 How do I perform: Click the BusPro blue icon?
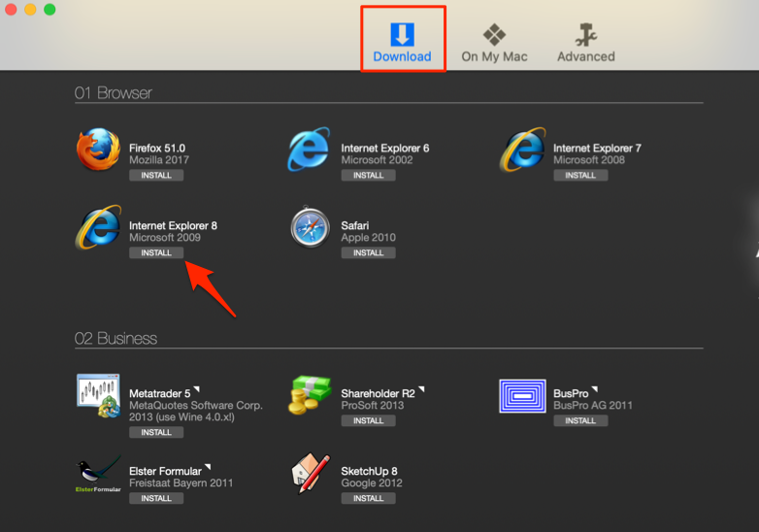523,396
